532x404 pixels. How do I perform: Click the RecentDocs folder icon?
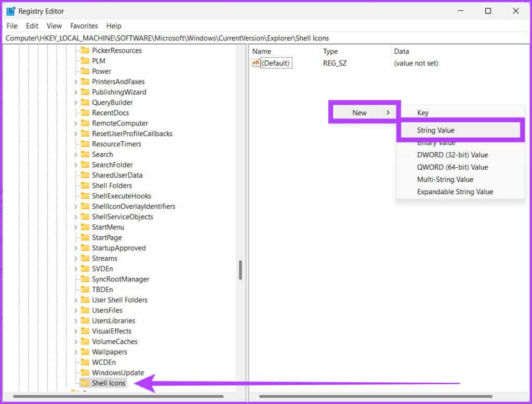tap(85, 113)
